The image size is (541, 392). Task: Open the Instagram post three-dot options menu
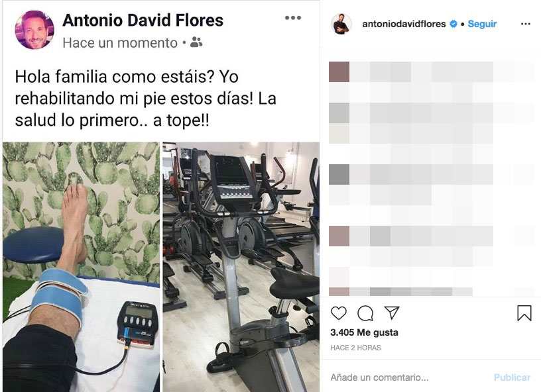(x=526, y=24)
